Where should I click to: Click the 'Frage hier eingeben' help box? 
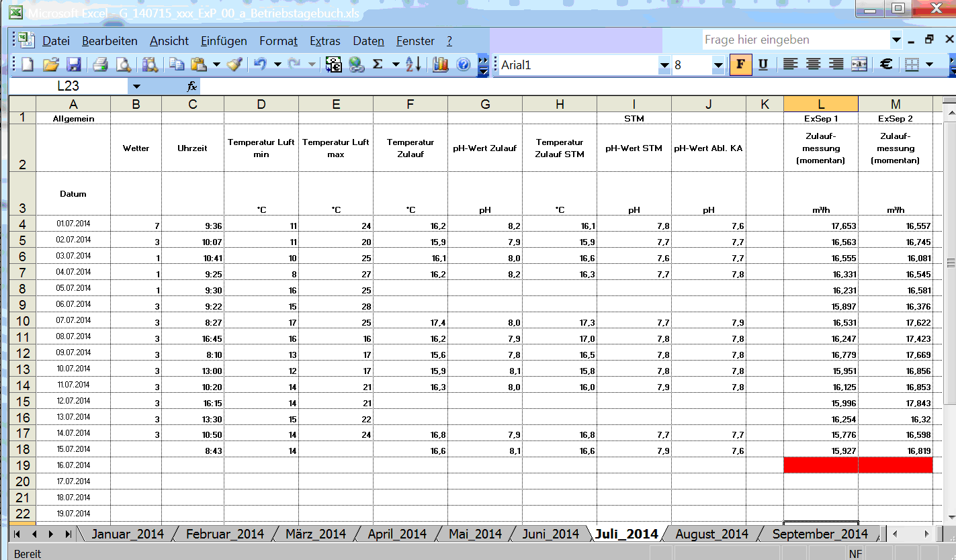pos(795,40)
